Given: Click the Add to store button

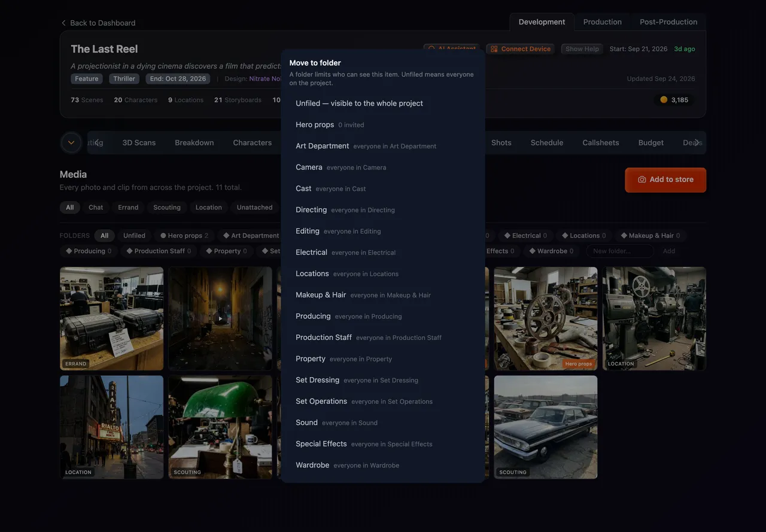Looking at the screenshot, I should pyautogui.click(x=665, y=180).
